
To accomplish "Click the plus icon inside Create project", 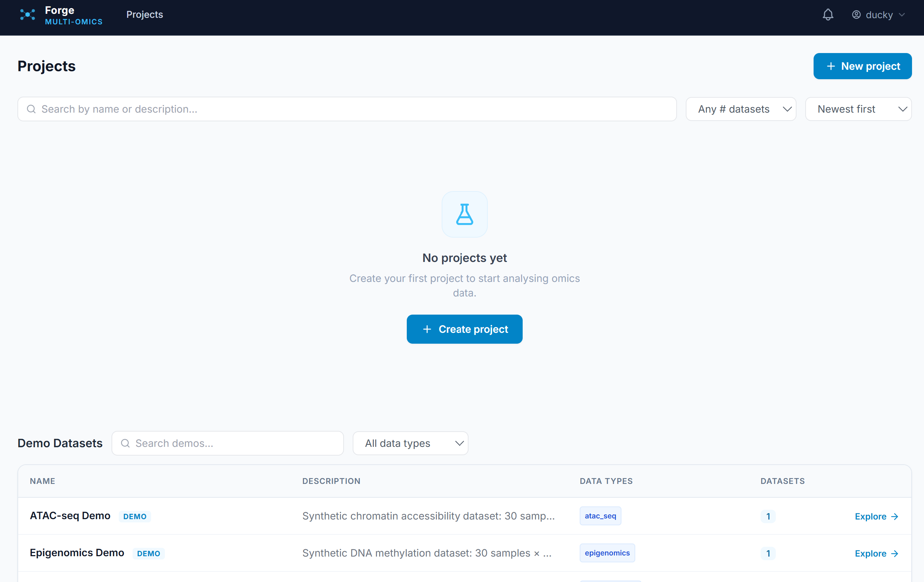I will 427,329.
